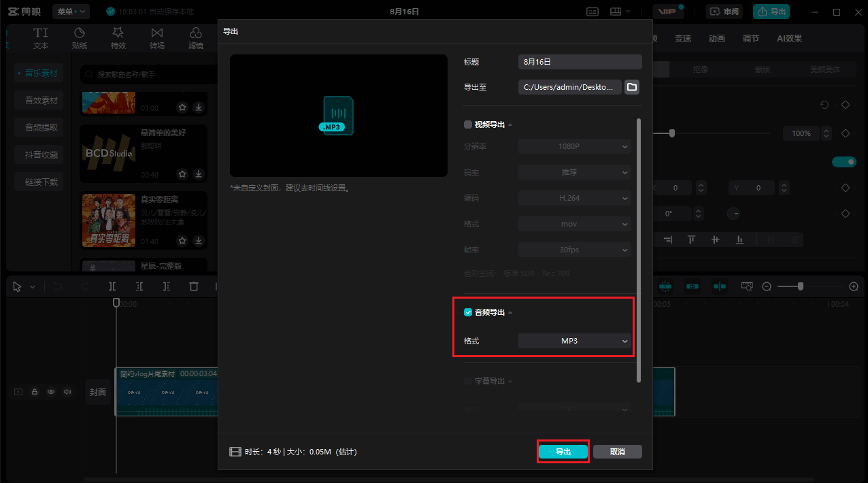Switch to the 动画 tab
This screenshot has width=868, height=483.
tap(716, 39)
